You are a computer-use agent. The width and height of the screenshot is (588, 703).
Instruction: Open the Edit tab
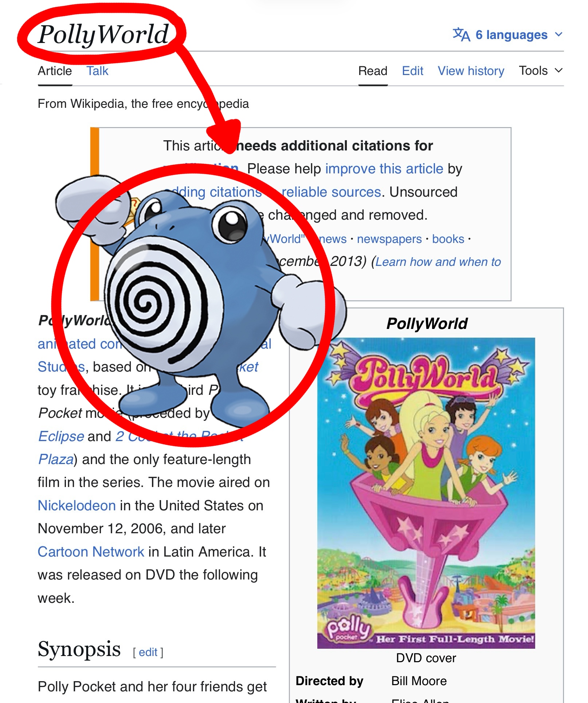pos(412,71)
